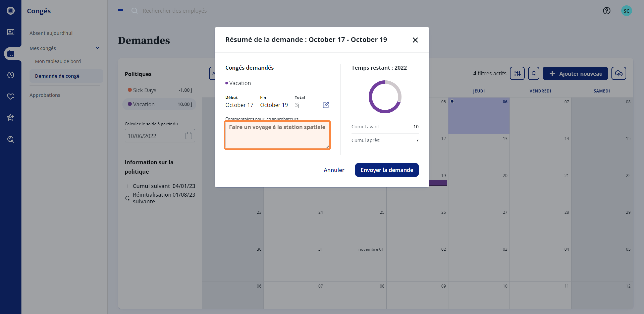
Task: Edit the requested dates pencil icon
Action: pos(326,105)
